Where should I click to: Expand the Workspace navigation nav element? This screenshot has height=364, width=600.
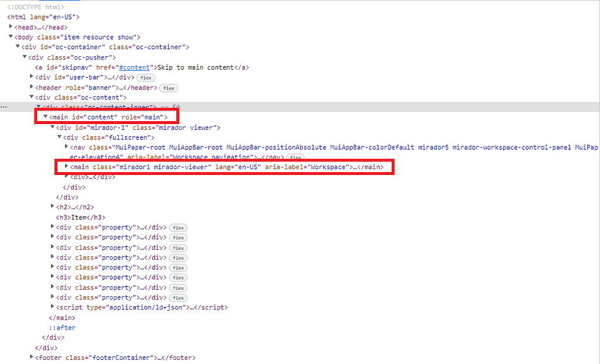(66, 147)
